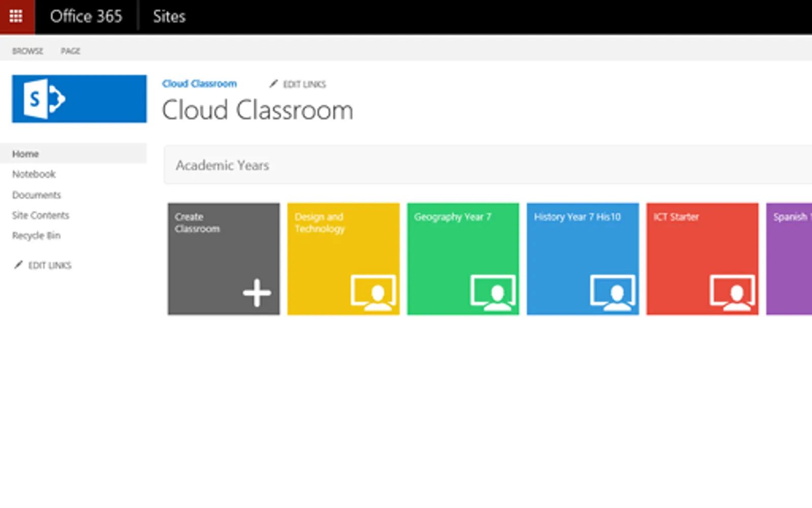This screenshot has width=812, height=508.
Task: Click EDIT LINKS text in the top navigation
Action: (x=304, y=84)
